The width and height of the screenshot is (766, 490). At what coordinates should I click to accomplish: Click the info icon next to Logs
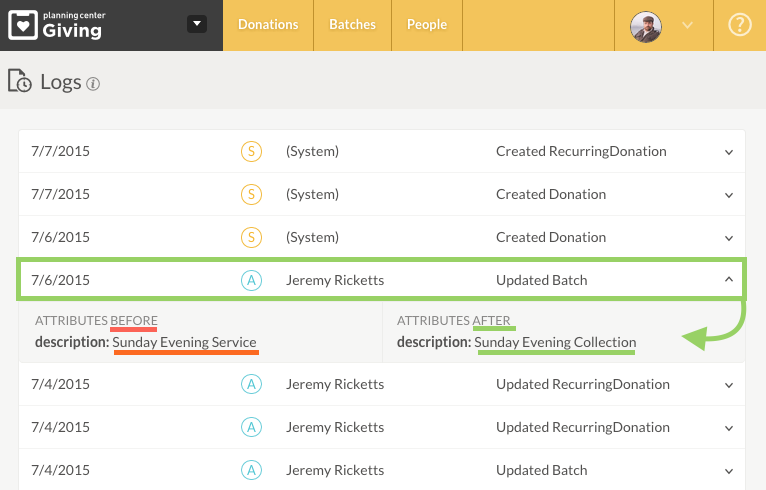tap(93, 84)
